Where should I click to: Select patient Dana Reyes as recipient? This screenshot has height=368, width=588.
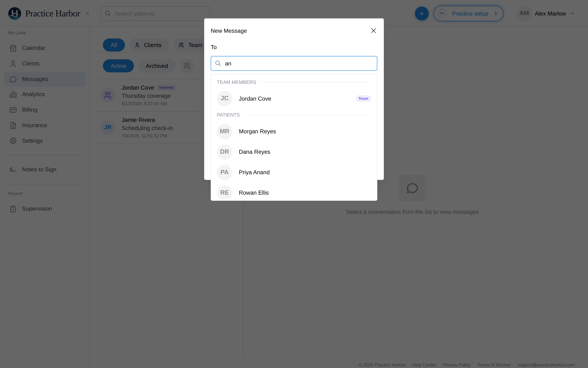(x=294, y=152)
